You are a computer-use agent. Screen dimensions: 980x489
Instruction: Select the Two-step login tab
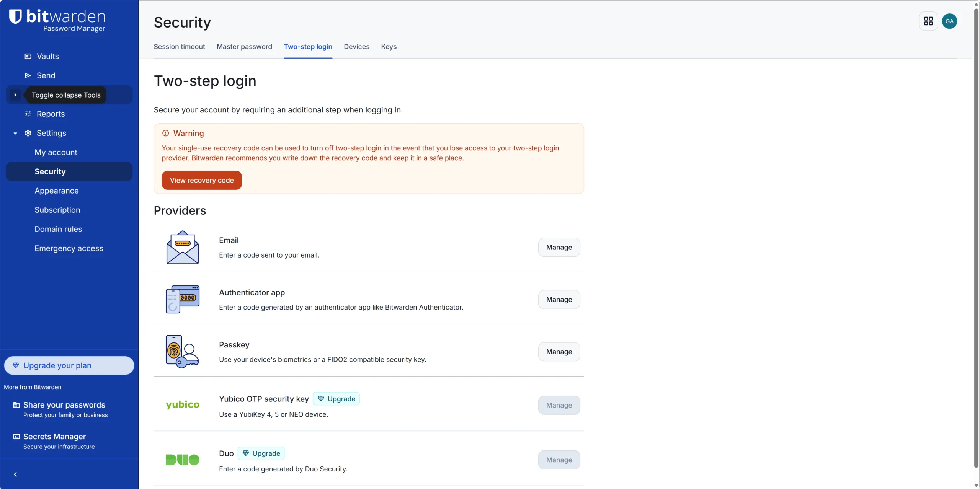308,47
